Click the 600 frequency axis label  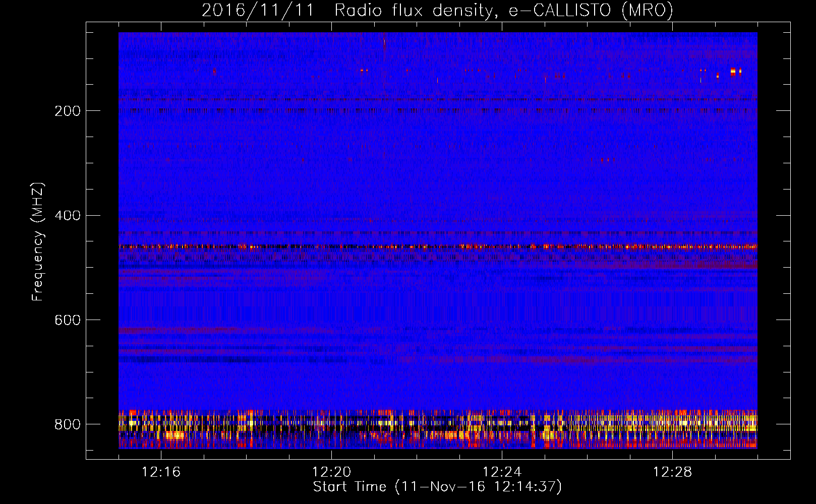pos(68,321)
